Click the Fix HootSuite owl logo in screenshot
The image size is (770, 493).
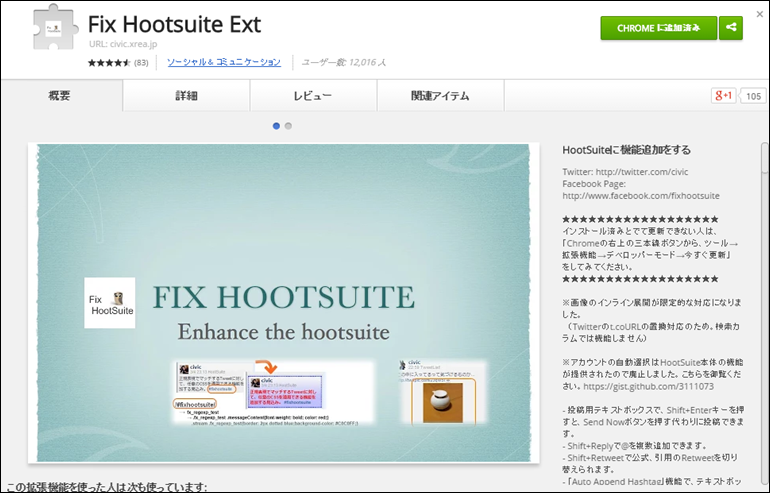pos(110,303)
